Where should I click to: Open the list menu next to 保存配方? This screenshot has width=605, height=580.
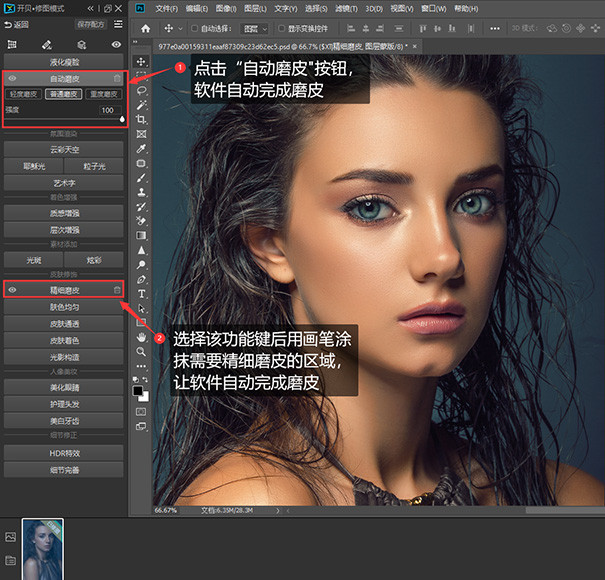coord(119,24)
